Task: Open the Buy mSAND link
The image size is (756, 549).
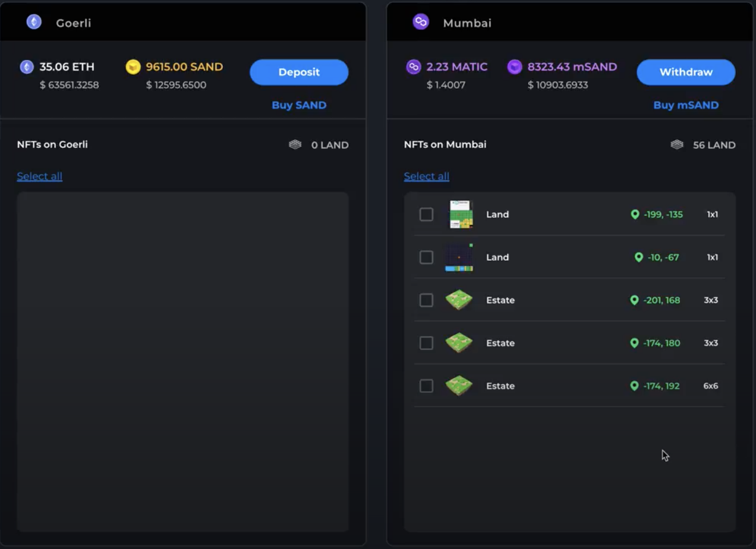Action: click(x=686, y=105)
